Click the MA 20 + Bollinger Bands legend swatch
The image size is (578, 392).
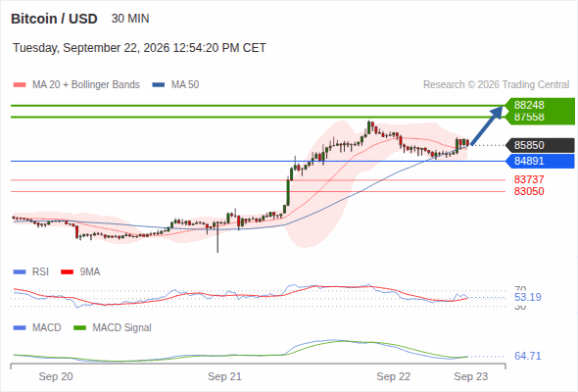[20, 85]
